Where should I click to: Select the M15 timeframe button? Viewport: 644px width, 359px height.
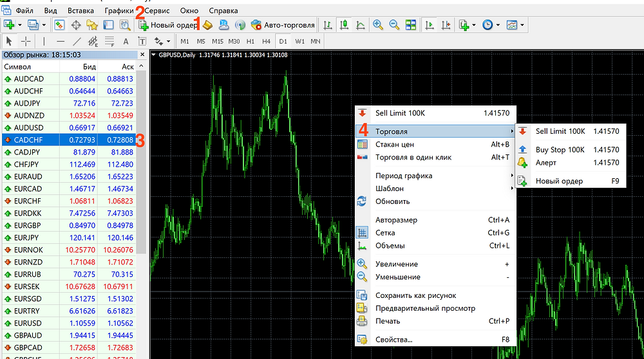(x=217, y=41)
